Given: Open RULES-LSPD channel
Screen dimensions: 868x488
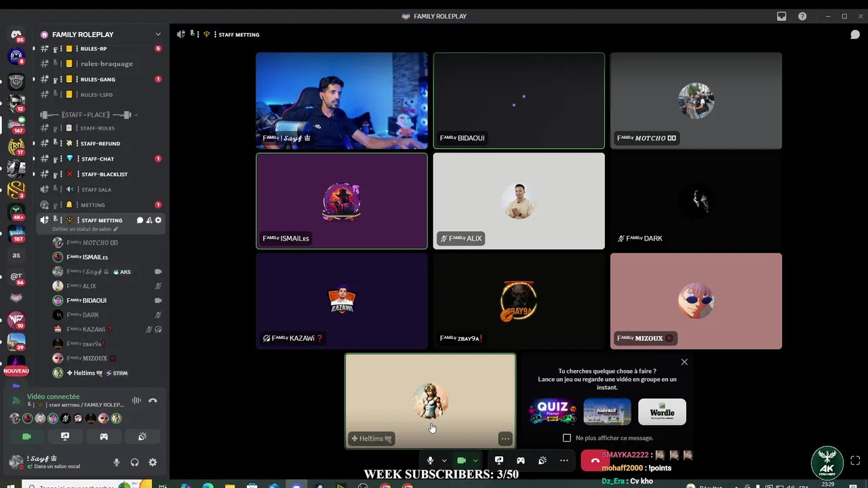Looking at the screenshot, I should point(100,95).
